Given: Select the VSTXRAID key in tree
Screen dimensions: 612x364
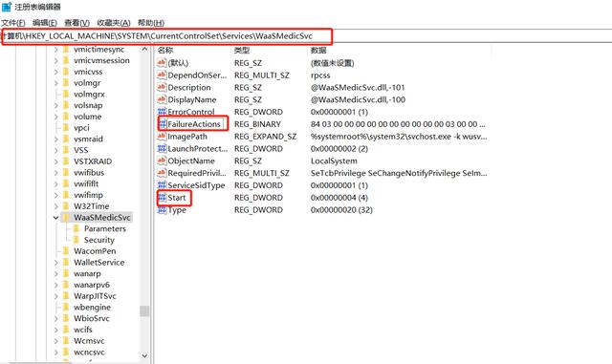Looking at the screenshot, I should coord(93,161).
